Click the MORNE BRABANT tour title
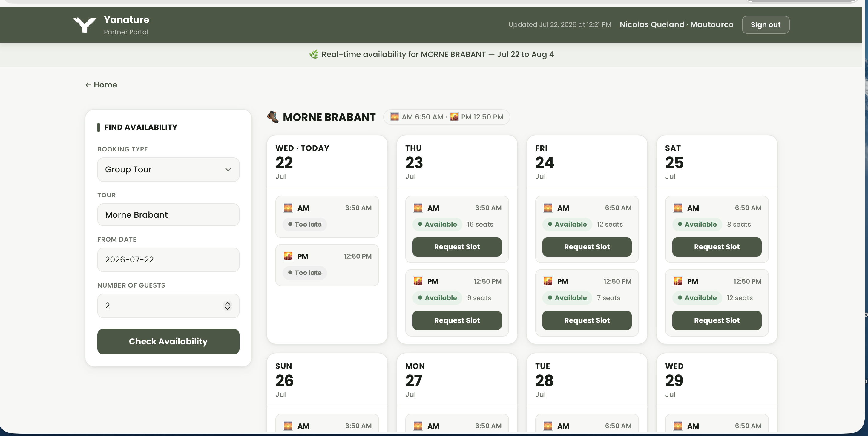Image resolution: width=868 pixels, height=436 pixels. [329, 117]
